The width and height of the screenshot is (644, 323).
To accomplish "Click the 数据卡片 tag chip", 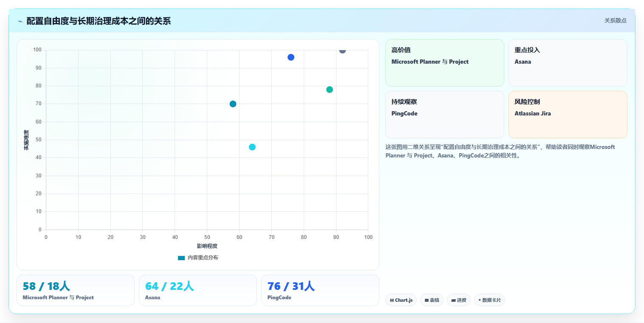I will click(x=489, y=300).
